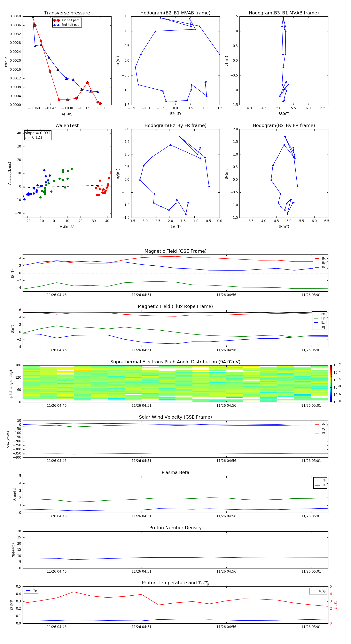Click the 'Te/Tp' legend entry
351x644 pixels.
(318, 591)
